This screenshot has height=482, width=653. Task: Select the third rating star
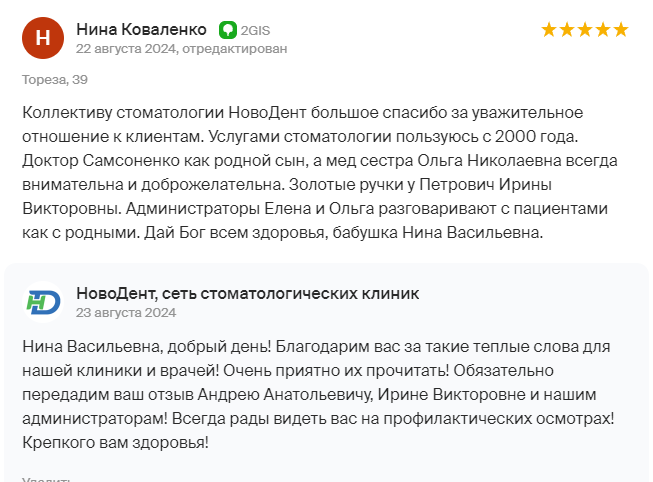coord(585,30)
